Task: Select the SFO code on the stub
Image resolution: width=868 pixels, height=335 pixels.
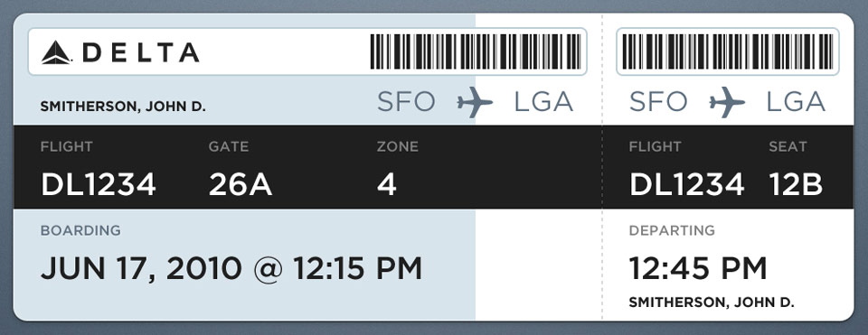Action: pyautogui.click(x=658, y=102)
